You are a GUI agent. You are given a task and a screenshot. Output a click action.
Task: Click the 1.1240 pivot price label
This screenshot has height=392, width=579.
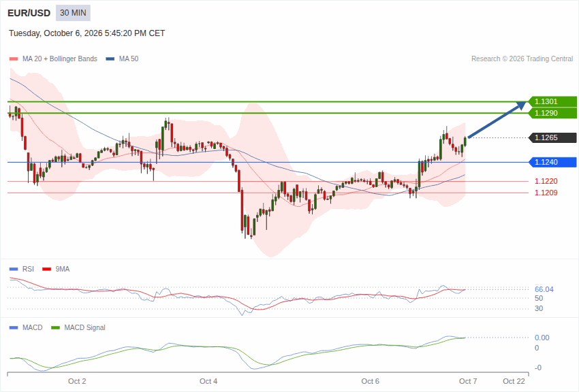tap(552, 162)
